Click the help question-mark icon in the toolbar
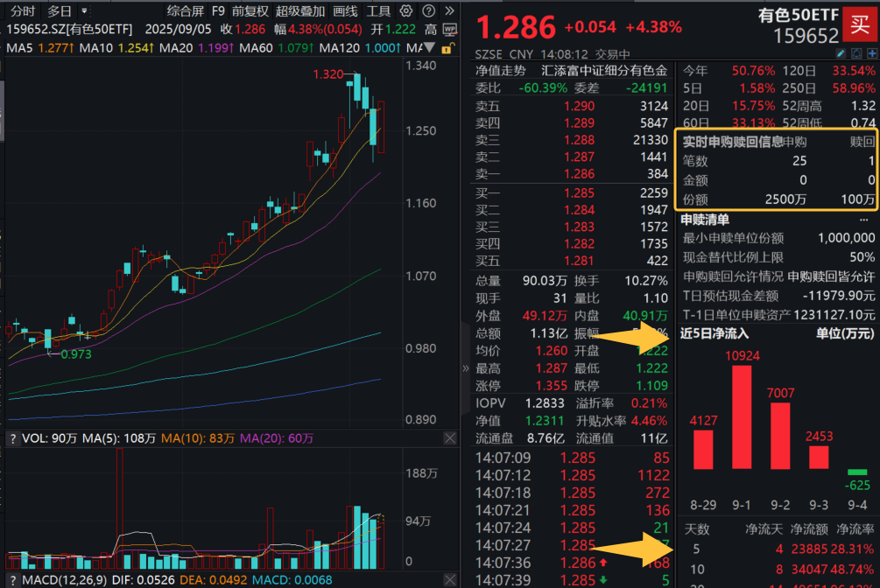The width and height of the screenshot is (880, 588). [x=427, y=10]
